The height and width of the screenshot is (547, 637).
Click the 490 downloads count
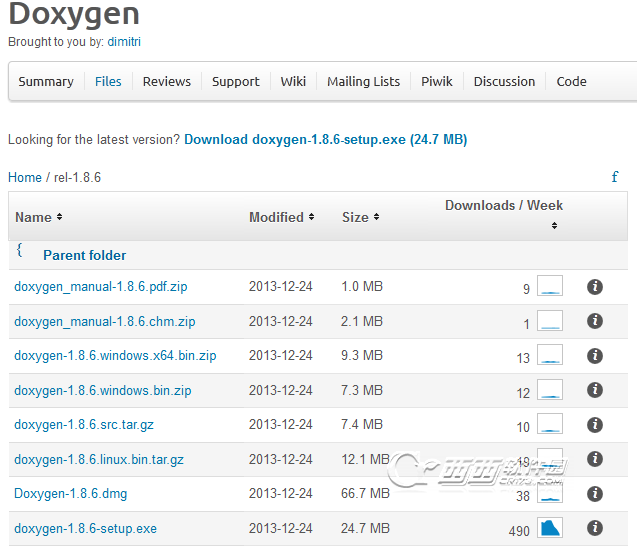(519, 531)
